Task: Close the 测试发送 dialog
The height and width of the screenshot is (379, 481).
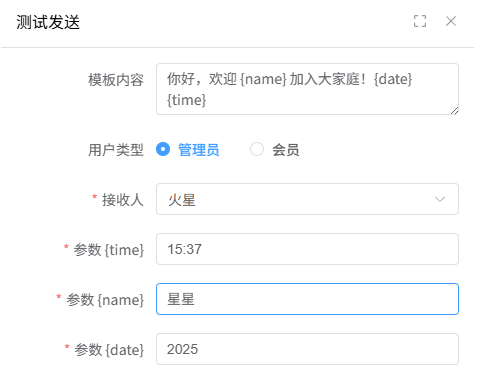Action: point(451,21)
